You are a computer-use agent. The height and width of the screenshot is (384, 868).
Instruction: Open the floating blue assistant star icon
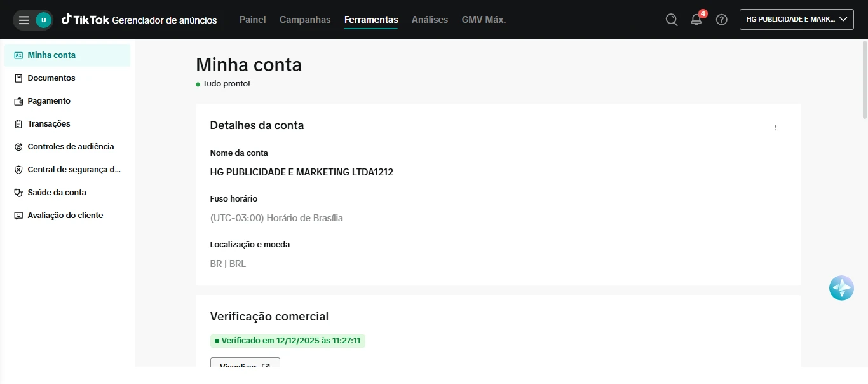841,288
